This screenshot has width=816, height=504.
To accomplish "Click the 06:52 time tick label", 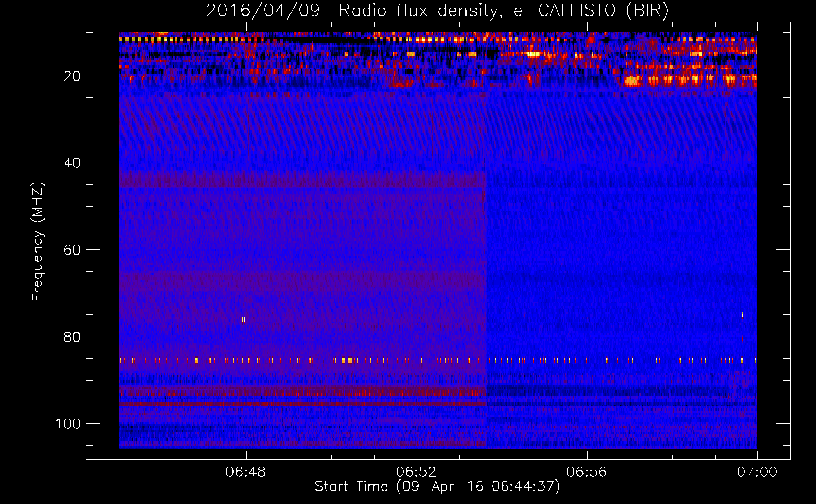I will click(417, 472).
